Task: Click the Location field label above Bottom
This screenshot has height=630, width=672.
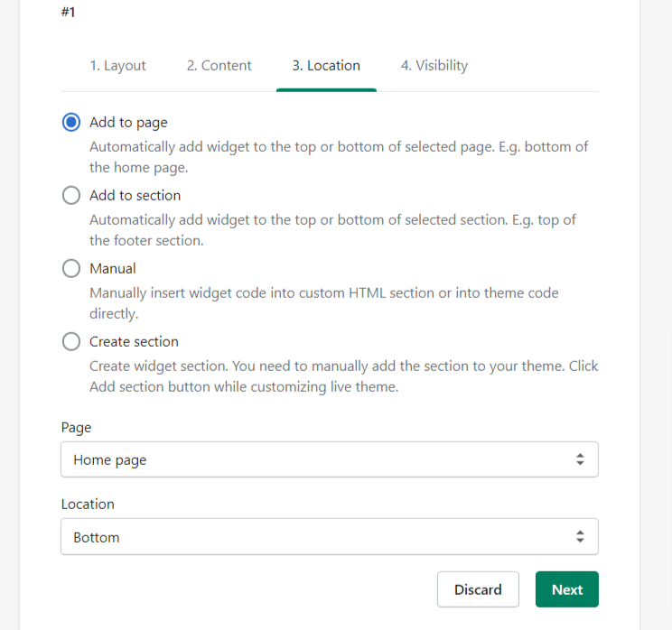Action: pos(88,504)
